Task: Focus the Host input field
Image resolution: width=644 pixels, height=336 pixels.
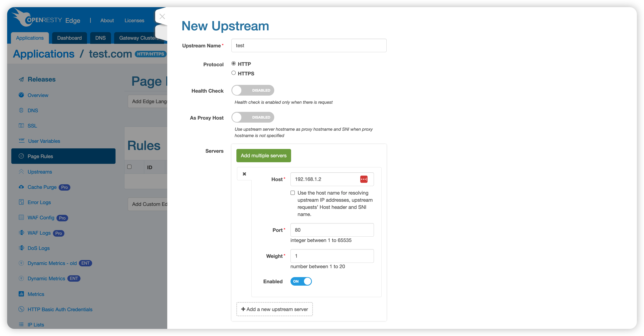Action: point(332,179)
